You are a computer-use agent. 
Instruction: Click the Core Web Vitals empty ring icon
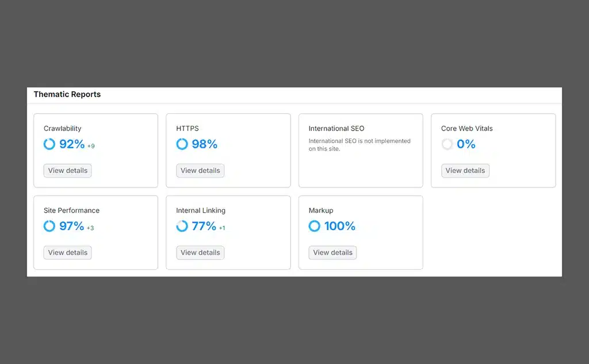coord(447,144)
